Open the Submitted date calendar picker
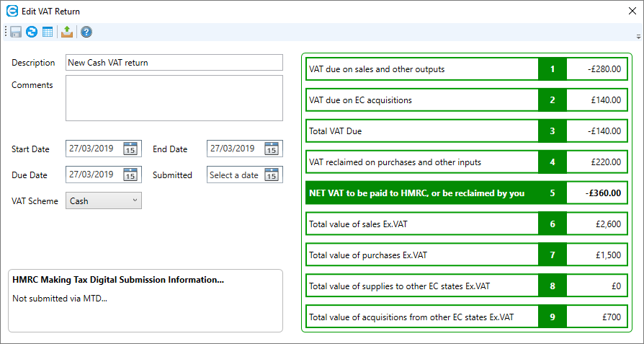The width and height of the screenshot is (644, 344). click(271, 175)
